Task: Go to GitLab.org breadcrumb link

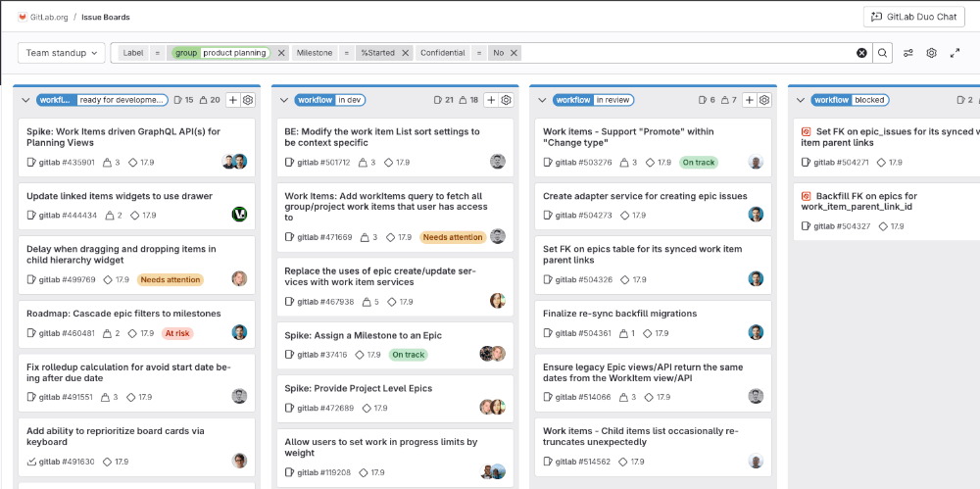Action: [x=48, y=17]
